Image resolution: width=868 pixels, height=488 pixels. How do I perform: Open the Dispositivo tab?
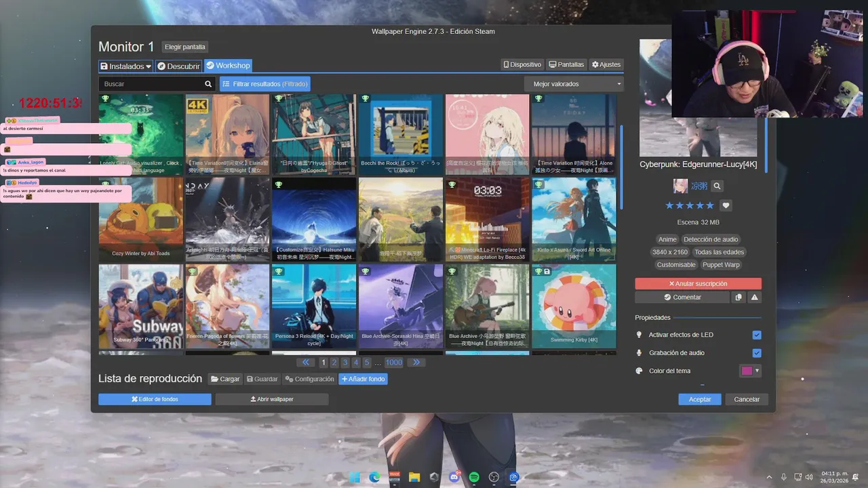click(x=522, y=64)
